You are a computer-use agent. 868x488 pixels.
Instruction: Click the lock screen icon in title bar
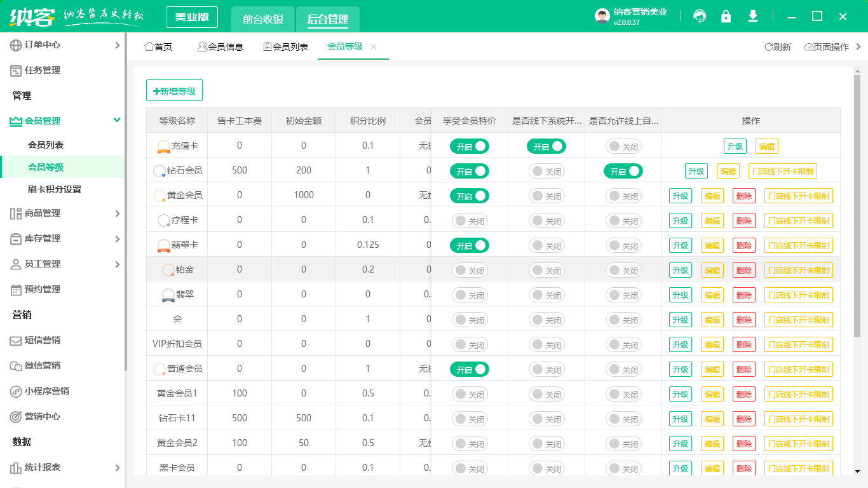[x=726, y=17]
